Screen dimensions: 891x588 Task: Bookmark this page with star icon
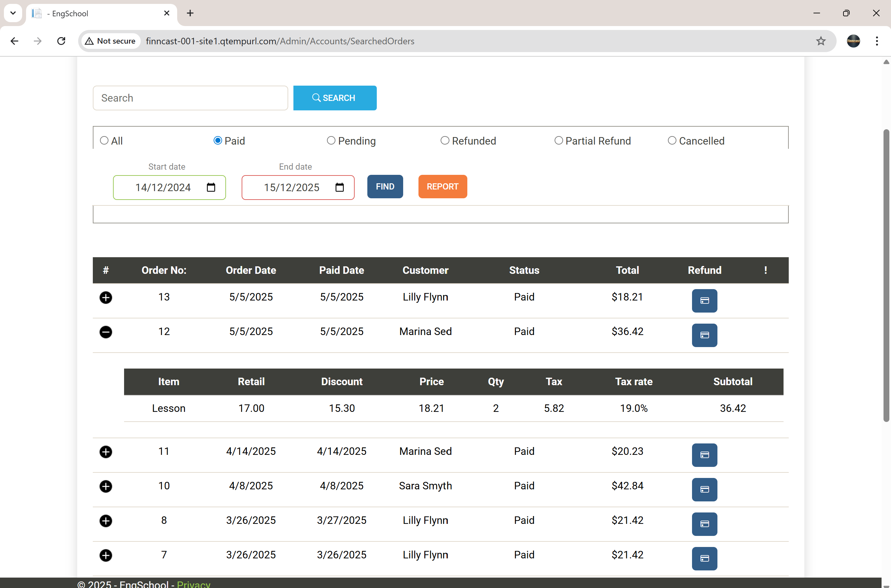click(821, 41)
